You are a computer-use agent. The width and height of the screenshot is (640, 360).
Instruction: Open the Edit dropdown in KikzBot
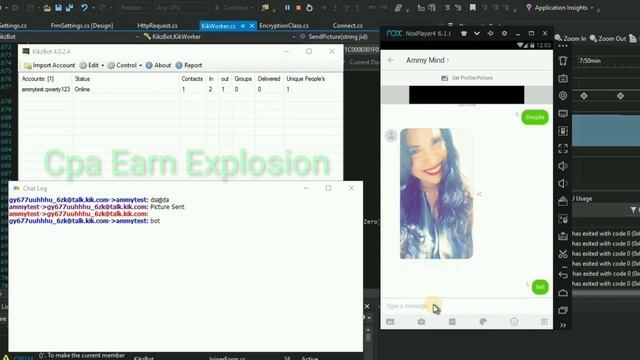(92, 65)
